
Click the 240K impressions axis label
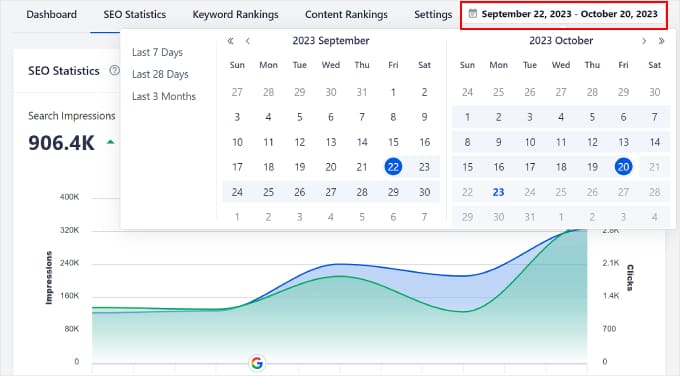pos(69,263)
